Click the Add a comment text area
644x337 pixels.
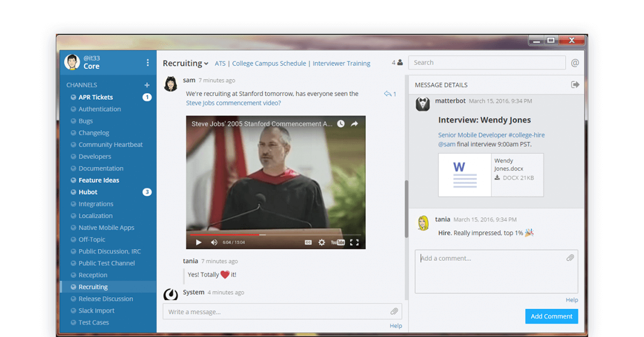click(x=496, y=272)
